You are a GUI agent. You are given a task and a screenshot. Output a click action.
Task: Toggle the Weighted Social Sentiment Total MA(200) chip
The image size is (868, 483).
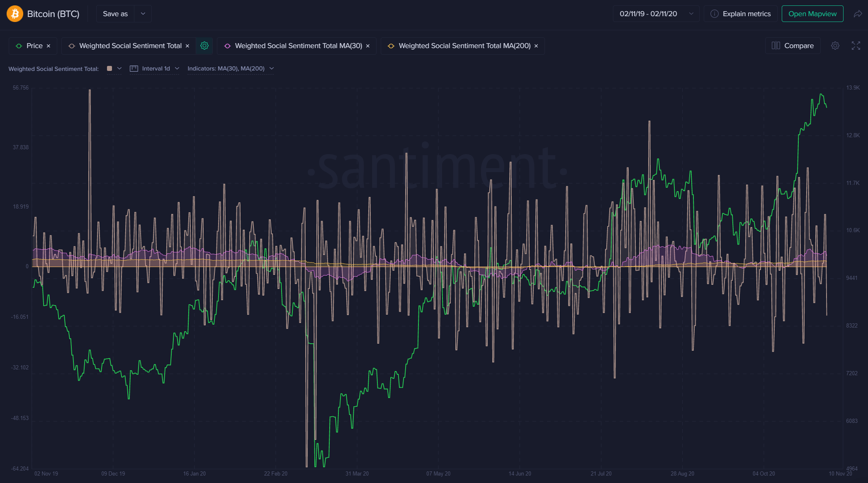click(463, 46)
